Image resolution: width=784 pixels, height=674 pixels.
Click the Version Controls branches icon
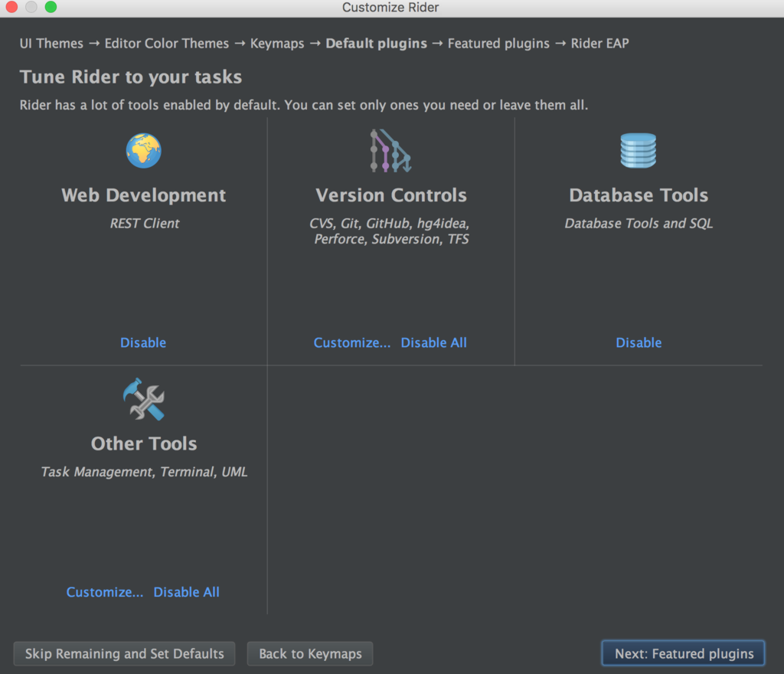[x=390, y=150]
